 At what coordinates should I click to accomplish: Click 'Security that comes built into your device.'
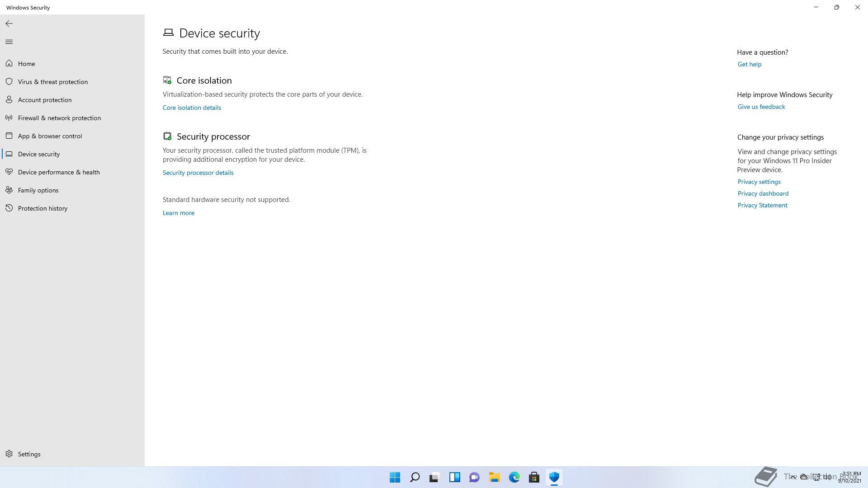coord(225,52)
